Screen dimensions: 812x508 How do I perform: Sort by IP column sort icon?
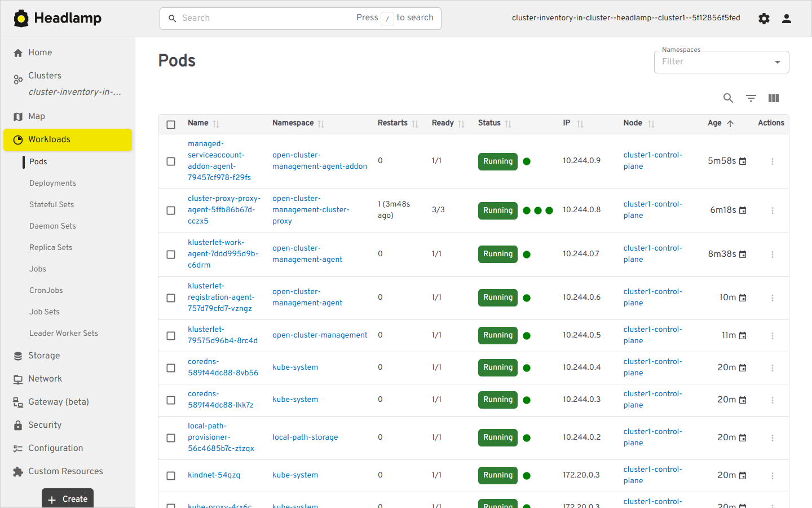click(x=580, y=124)
